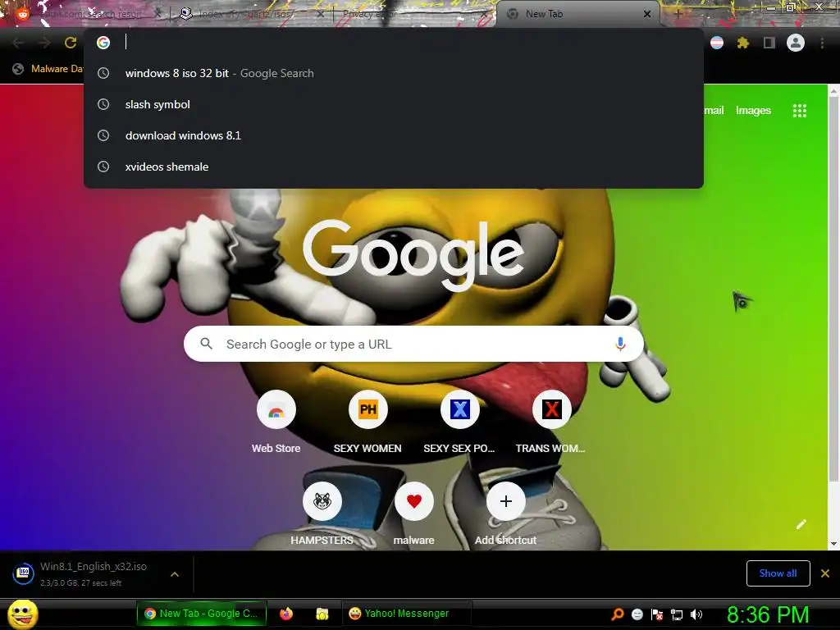840x630 pixels.
Task: Switch to the Privacy error tab
Action: tap(413, 14)
